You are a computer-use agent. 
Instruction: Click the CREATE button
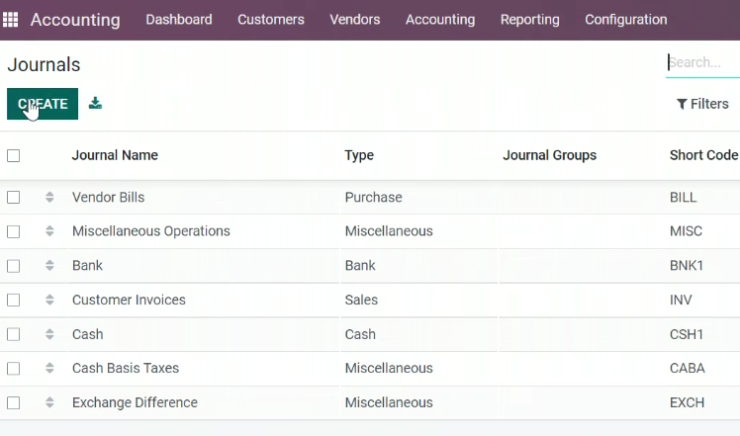tap(42, 104)
